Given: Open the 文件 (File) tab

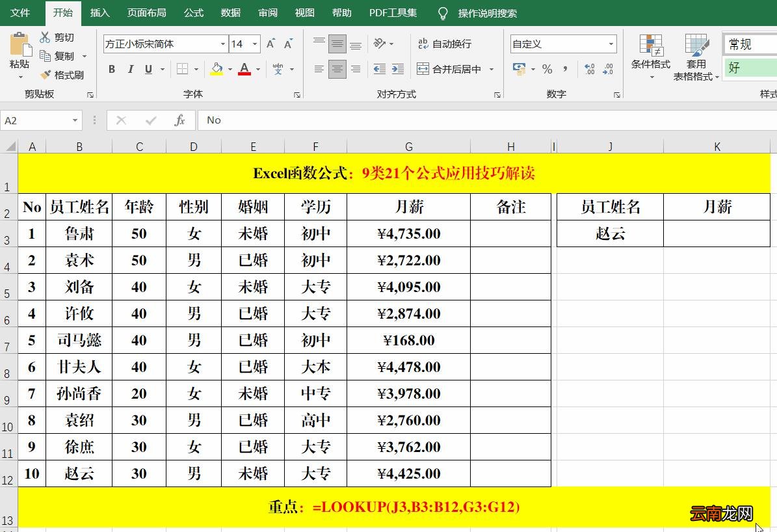Looking at the screenshot, I should coord(20,13).
